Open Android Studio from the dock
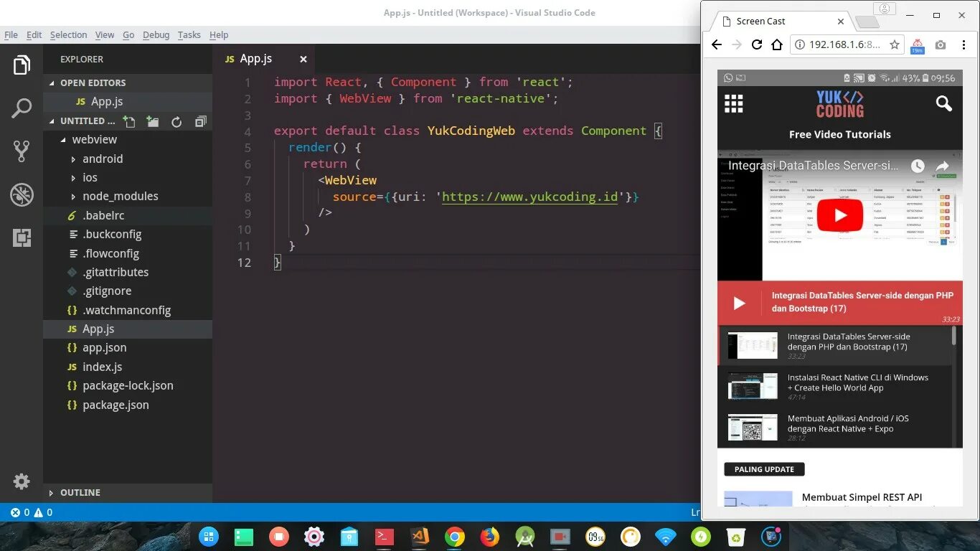This screenshot has width=980, height=551. 525,536
